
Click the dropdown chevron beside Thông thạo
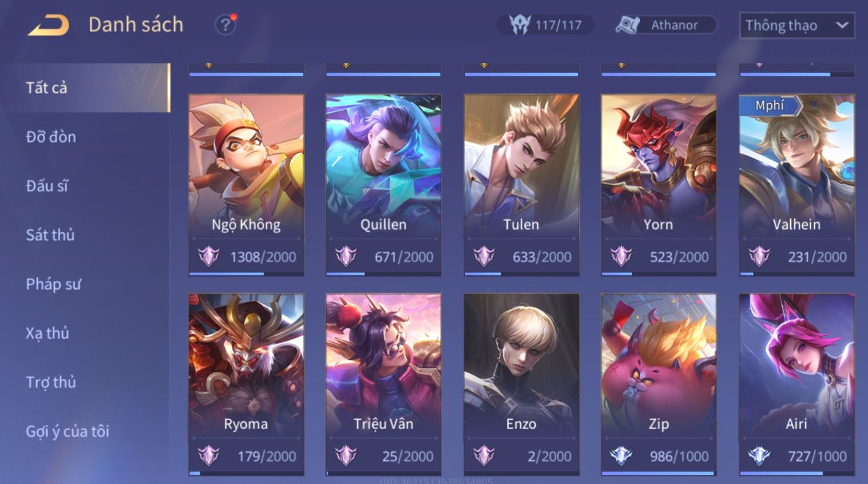tap(842, 25)
